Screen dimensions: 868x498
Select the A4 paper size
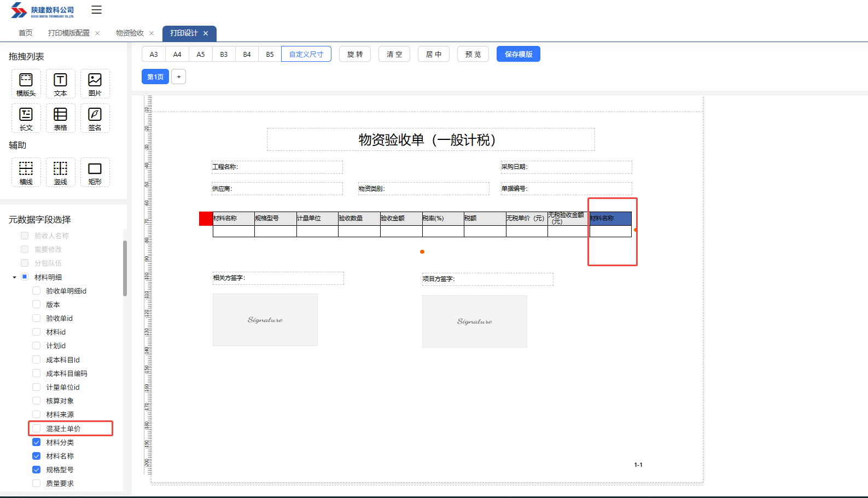tap(177, 54)
